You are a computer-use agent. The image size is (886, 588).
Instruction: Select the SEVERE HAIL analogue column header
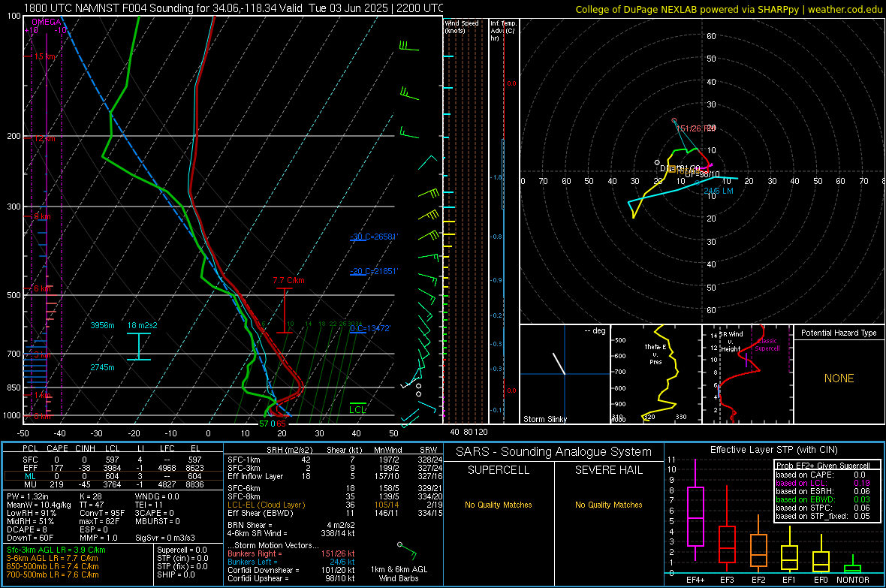click(608, 470)
